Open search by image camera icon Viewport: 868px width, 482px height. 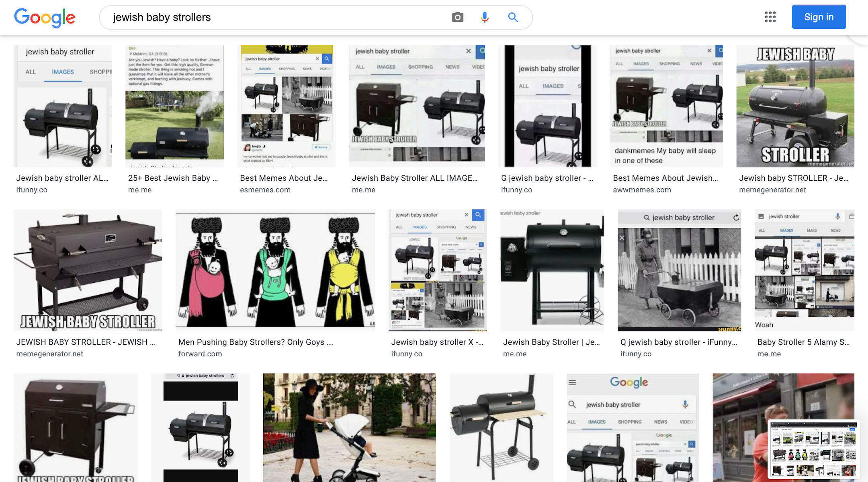457,17
